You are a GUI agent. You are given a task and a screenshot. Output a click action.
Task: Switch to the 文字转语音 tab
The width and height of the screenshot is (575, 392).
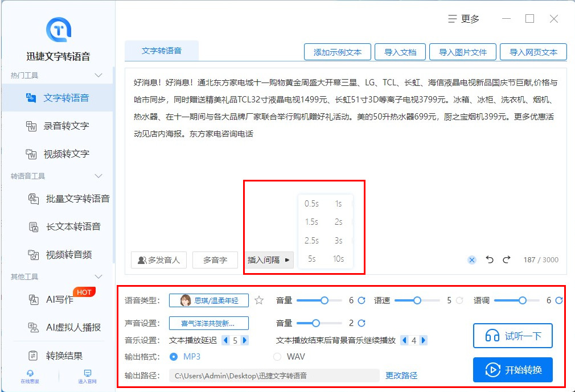pos(162,51)
